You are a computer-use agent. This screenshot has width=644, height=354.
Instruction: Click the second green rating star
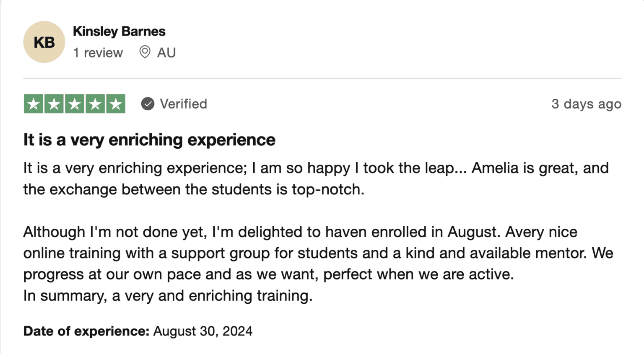coord(54,104)
